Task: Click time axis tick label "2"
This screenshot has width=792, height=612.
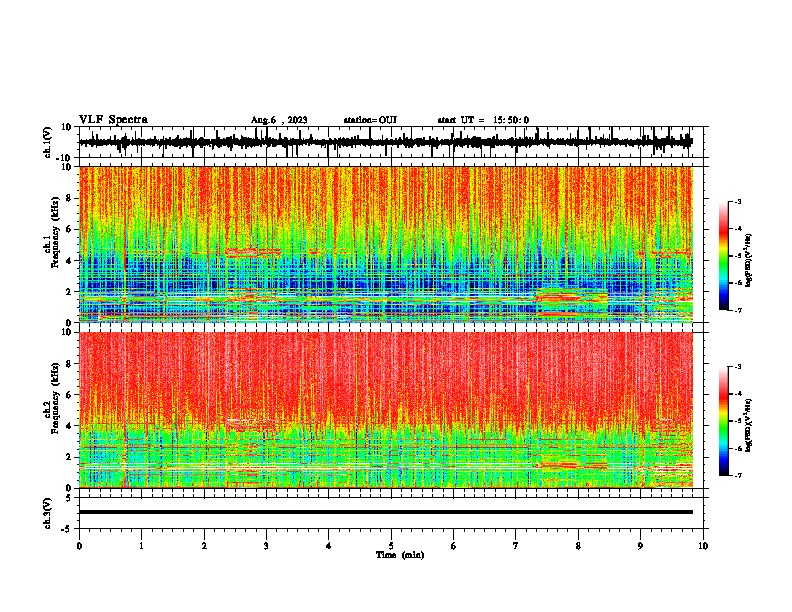Action: click(x=204, y=546)
